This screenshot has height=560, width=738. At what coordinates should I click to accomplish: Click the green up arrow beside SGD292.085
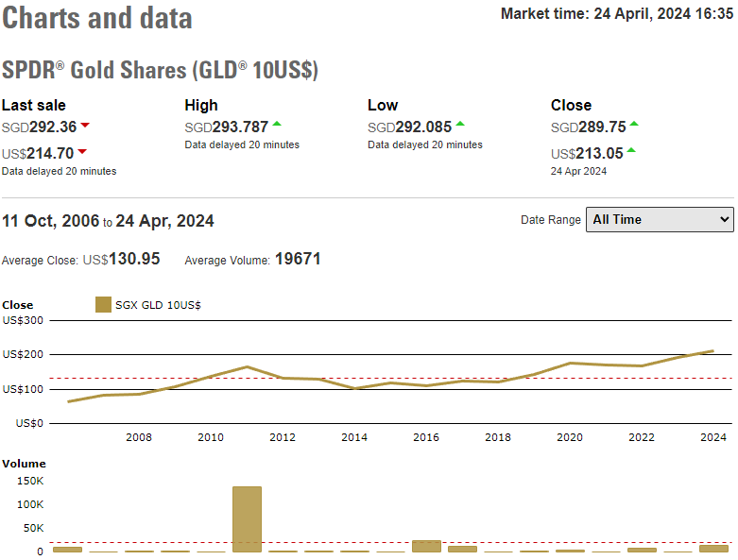pyautogui.click(x=460, y=124)
